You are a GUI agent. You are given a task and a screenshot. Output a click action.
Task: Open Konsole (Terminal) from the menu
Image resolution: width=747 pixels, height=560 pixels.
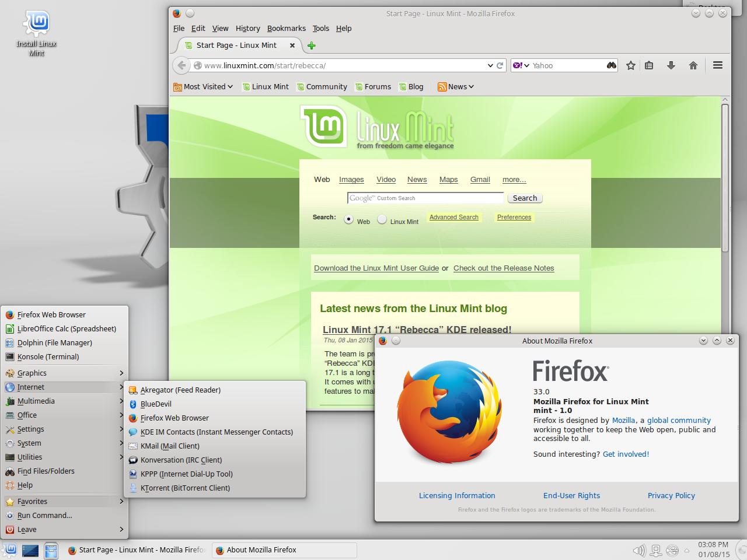pos(64,356)
